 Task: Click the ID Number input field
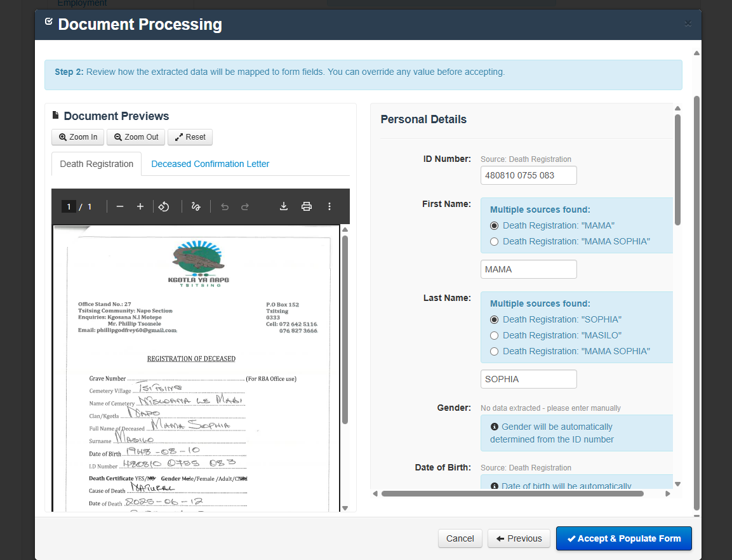pyautogui.click(x=528, y=175)
